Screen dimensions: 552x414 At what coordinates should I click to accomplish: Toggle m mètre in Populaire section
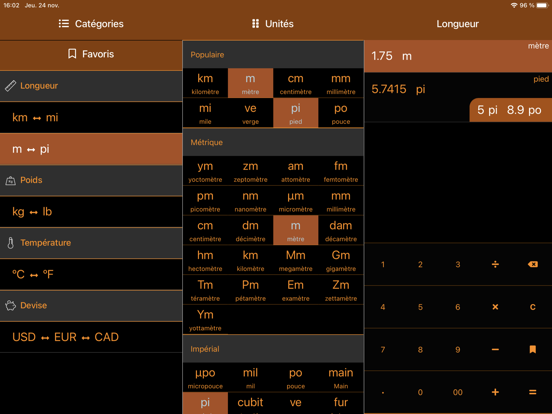coord(250,83)
